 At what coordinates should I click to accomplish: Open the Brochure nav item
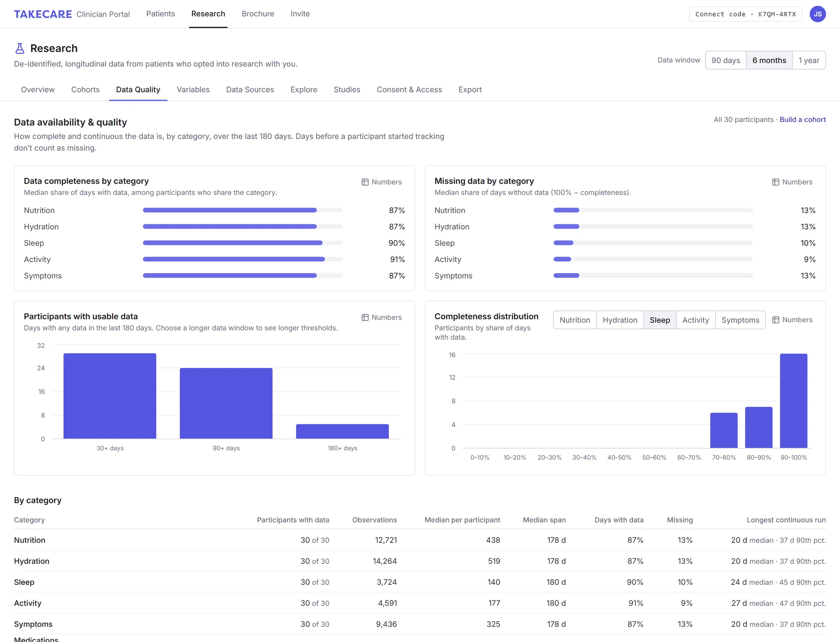click(x=258, y=14)
